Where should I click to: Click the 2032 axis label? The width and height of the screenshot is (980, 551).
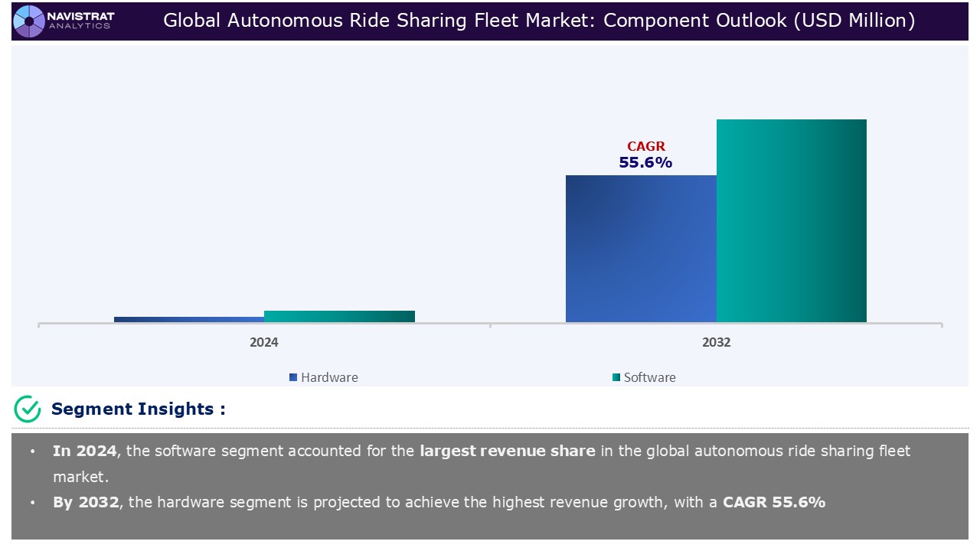(717, 342)
